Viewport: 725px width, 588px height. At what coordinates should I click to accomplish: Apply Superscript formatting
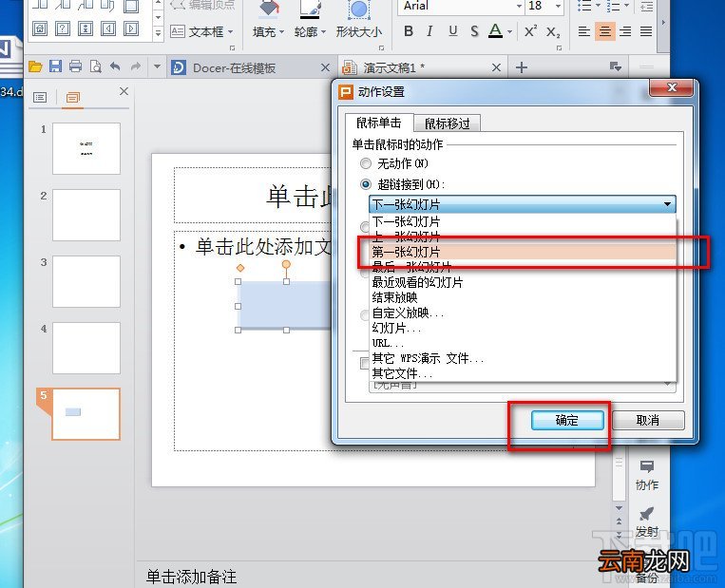point(530,31)
